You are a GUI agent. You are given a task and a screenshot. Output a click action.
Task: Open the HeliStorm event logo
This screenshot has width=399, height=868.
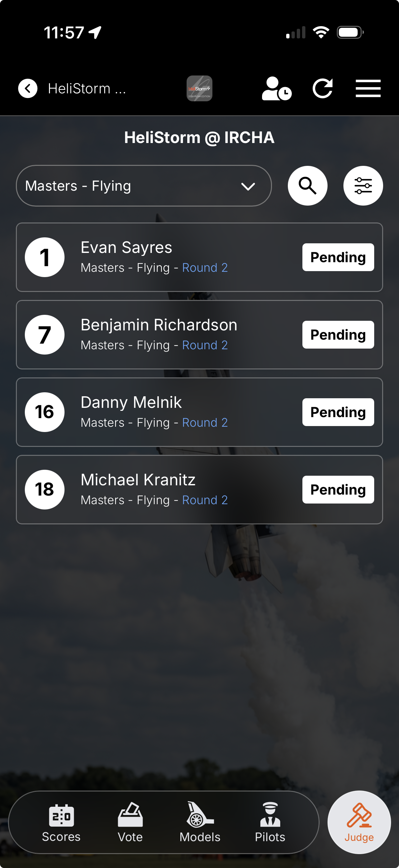click(199, 89)
